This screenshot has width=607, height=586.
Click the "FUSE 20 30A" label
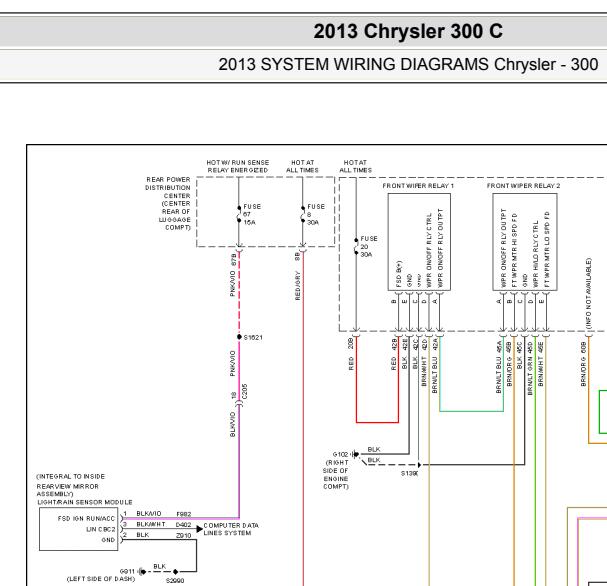pyautogui.click(x=369, y=247)
